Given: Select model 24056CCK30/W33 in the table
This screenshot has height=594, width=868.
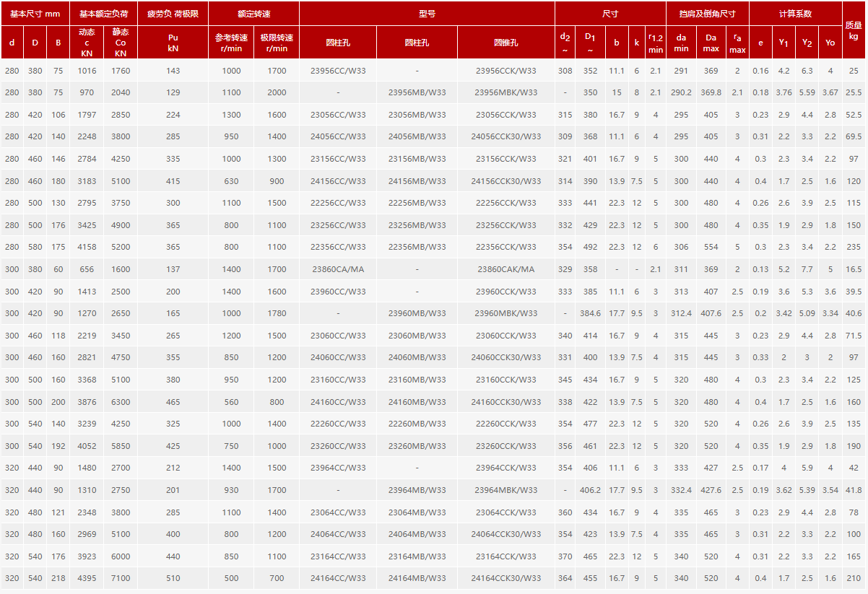Looking at the screenshot, I should (x=505, y=136).
